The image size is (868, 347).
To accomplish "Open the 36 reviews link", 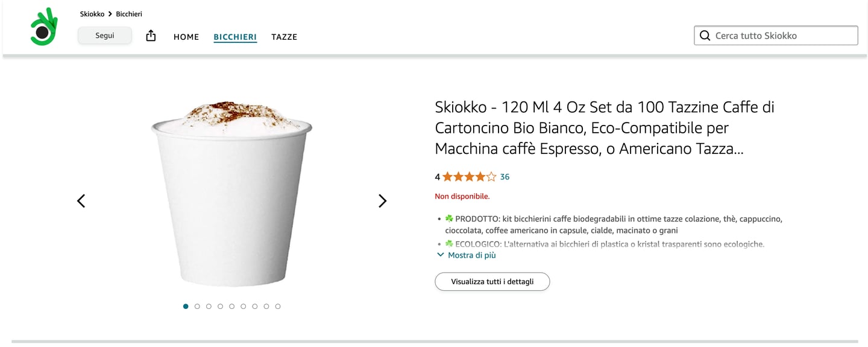I will click(505, 177).
